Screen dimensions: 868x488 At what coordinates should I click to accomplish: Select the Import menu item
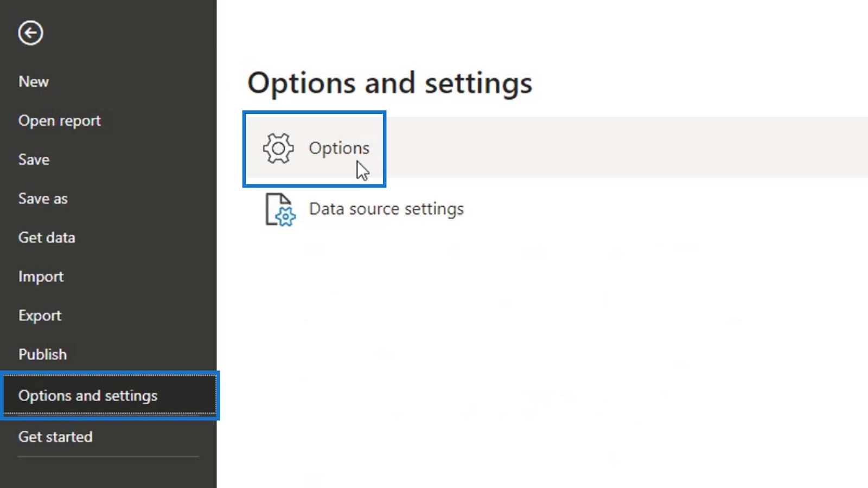41,277
